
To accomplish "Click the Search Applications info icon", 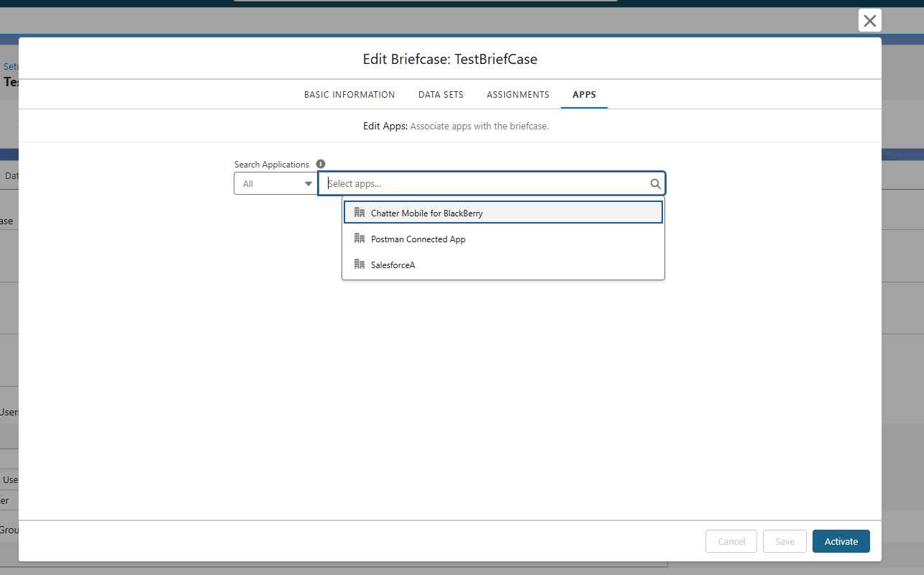I will pyautogui.click(x=321, y=164).
